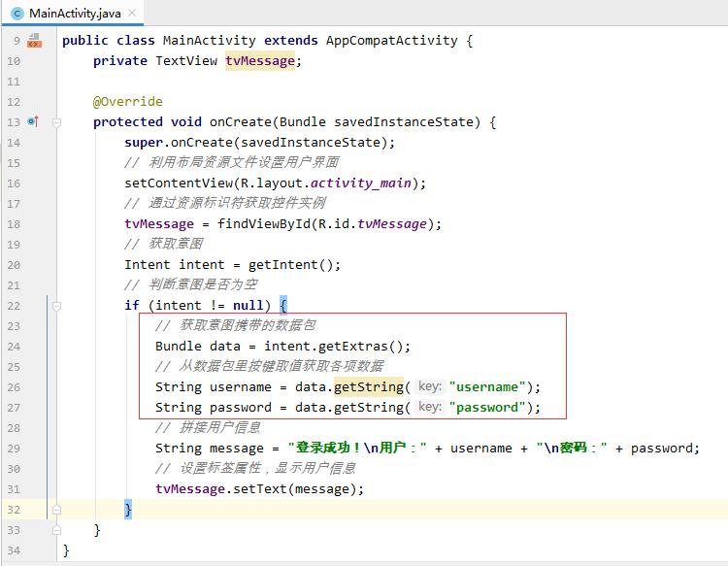Click line number 20 in the gutter
This screenshot has height=566, width=728.
[x=14, y=265]
